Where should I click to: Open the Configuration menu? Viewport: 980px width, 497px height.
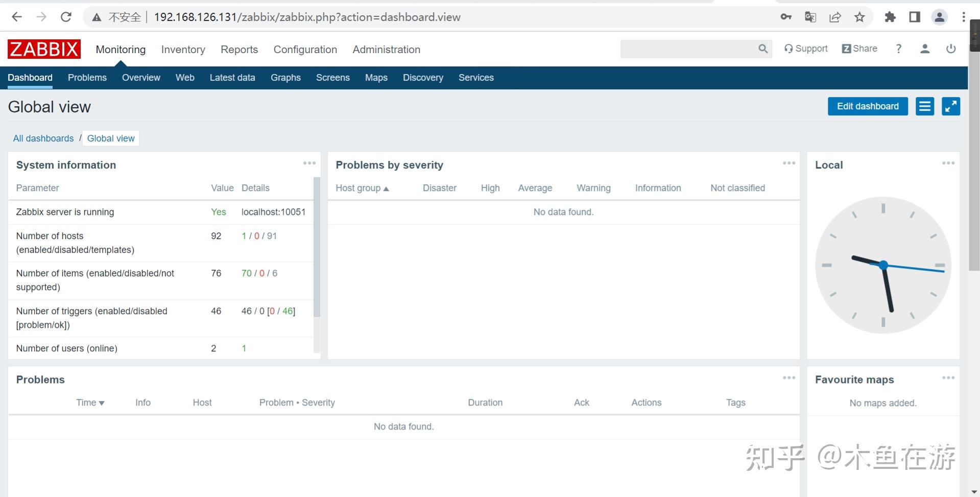pyautogui.click(x=305, y=49)
